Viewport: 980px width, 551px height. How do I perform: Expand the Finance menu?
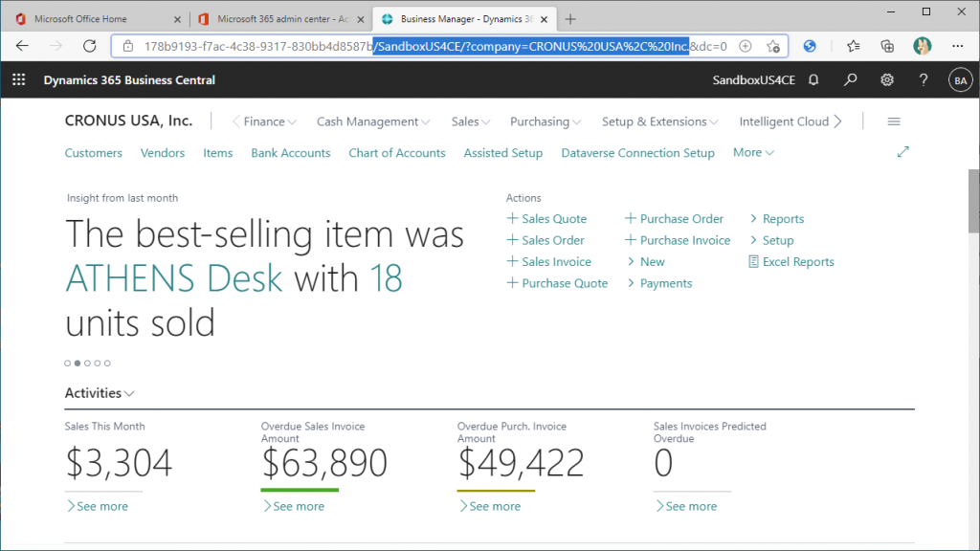pyautogui.click(x=270, y=121)
